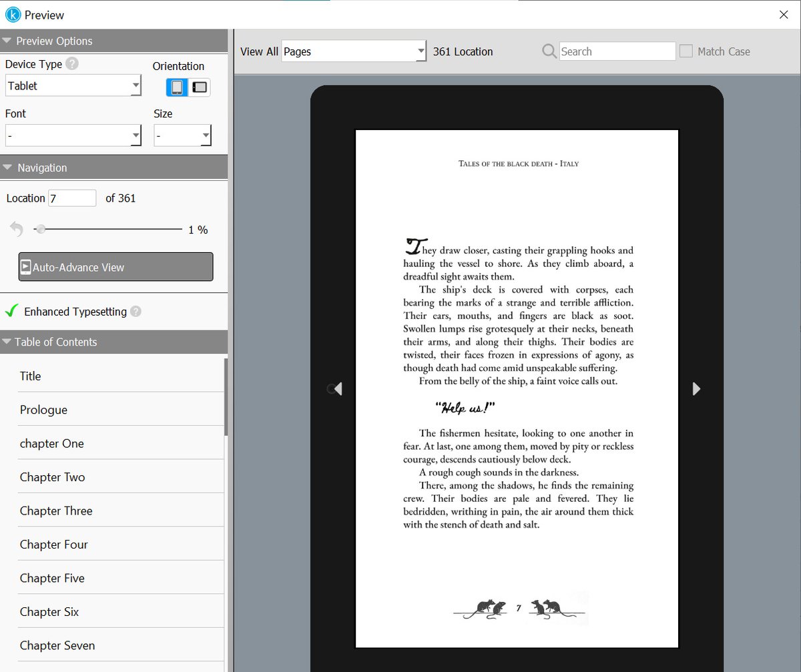Click the search magnifying glass icon

(x=548, y=51)
